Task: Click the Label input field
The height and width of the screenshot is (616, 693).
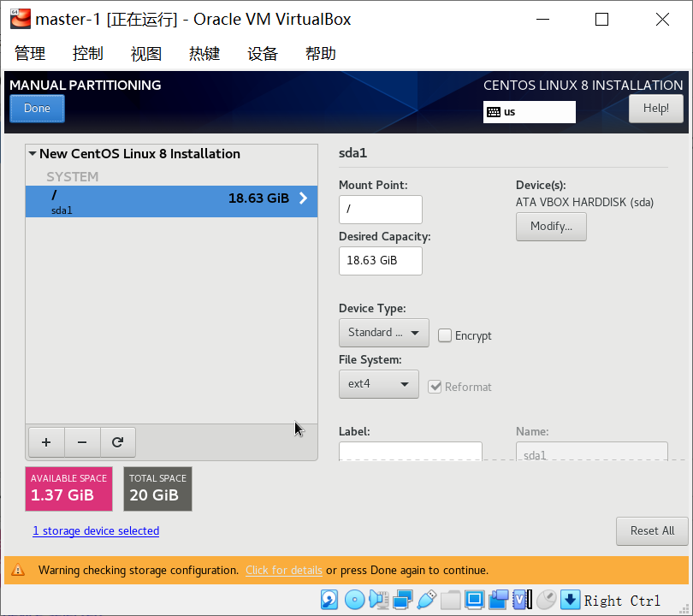Action: [410, 452]
